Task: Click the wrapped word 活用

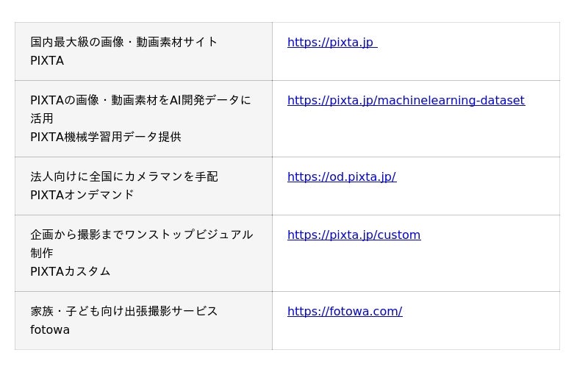Action: 42,119
